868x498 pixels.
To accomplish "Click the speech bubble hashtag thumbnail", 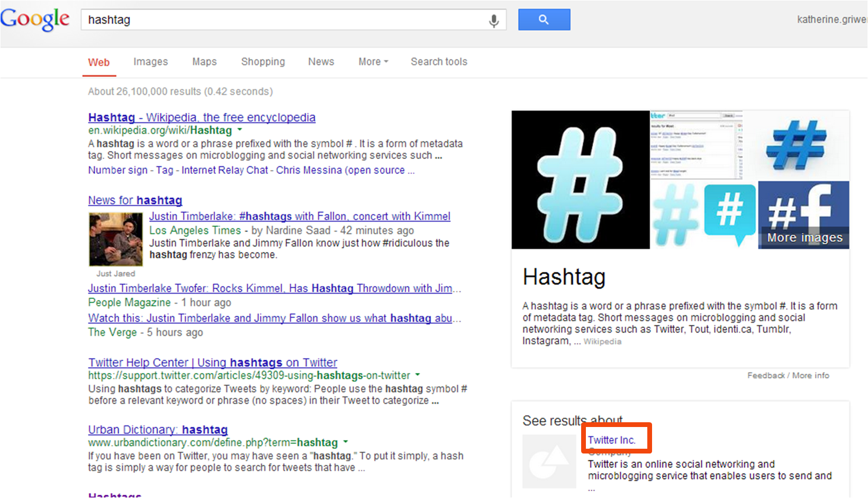I will point(730,215).
